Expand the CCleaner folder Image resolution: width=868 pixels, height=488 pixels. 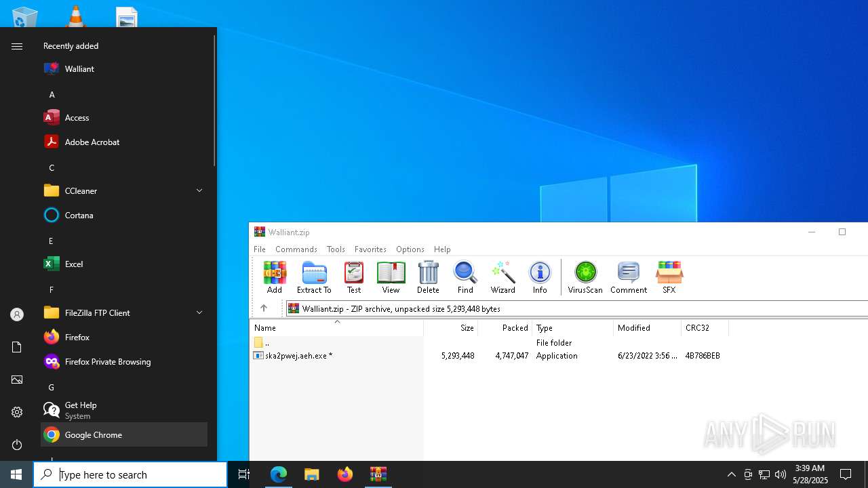(x=124, y=190)
